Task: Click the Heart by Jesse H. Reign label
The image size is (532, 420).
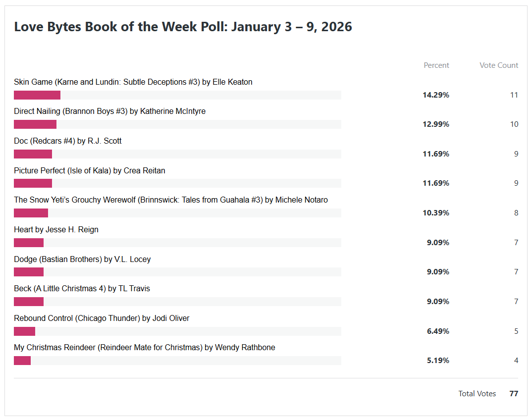Action: (x=56, y=230)
